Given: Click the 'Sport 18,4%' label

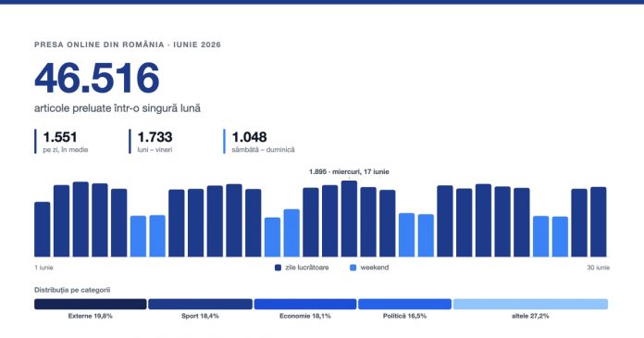Looking at the screenshot, I should coord(200,316).
